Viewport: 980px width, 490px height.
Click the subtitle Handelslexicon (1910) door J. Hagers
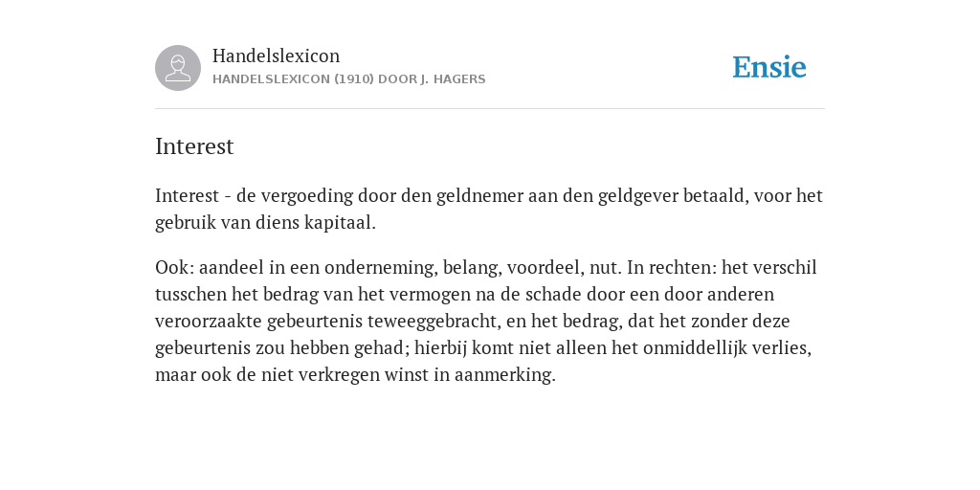coord(348,79)
